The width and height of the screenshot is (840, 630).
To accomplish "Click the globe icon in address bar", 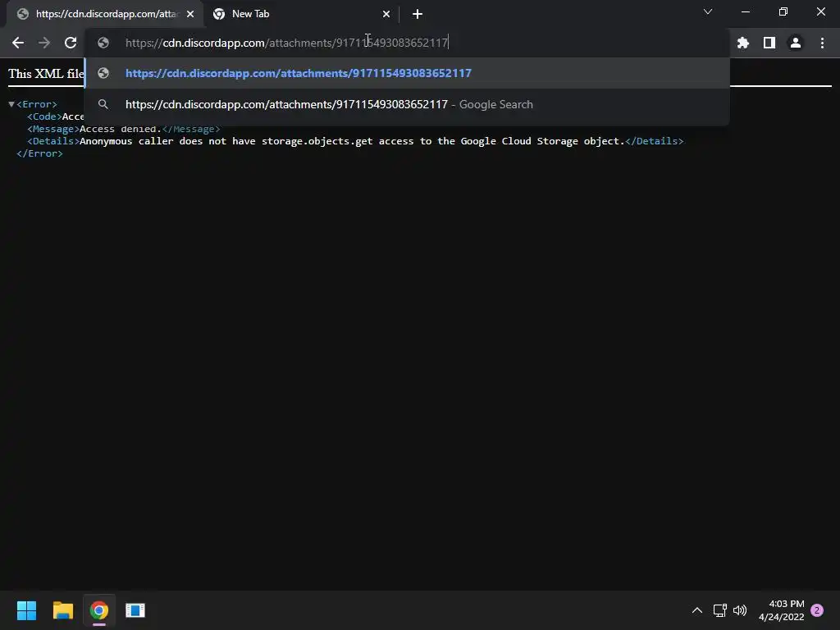I will (x=103, y=43).
